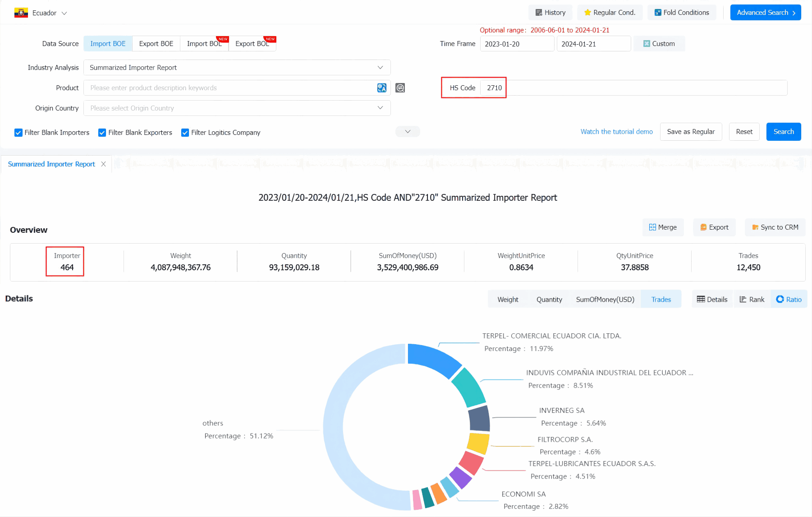Open the Origin Country dropdown

(237, 108)
